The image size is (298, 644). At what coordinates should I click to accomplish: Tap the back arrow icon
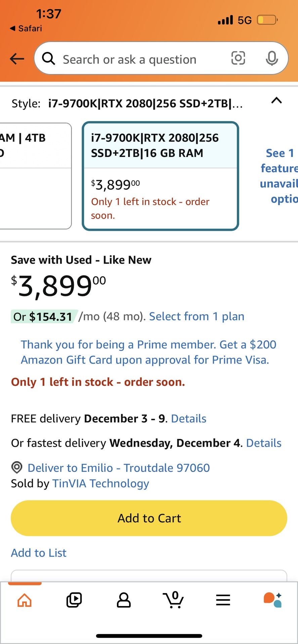click(x=17, y=59)
